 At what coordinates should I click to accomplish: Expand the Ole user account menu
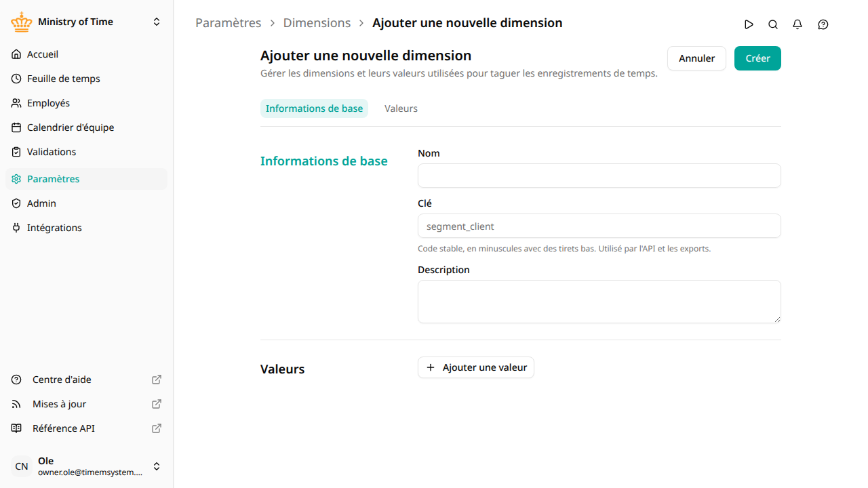point(157,466)
